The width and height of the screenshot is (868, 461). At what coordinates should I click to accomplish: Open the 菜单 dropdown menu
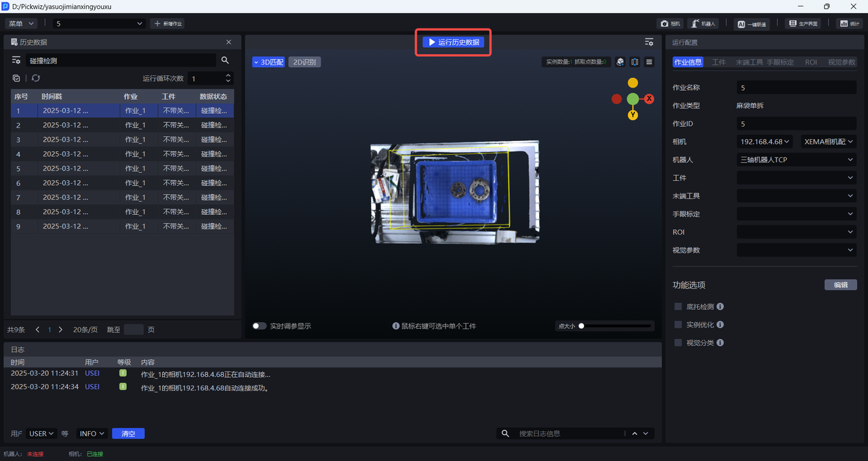point(21,24)
